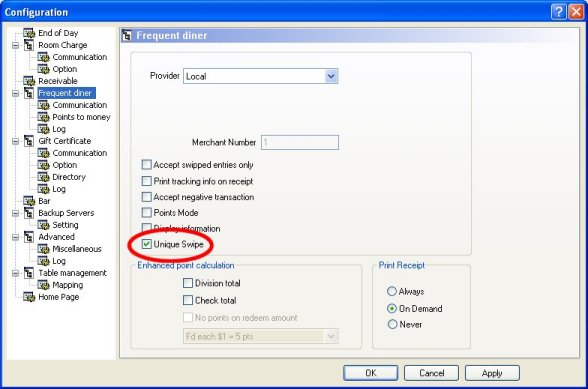The image size is (588, 389).
Task: Click Communication icon under Gift Certificate
Action: coord(43,153)
